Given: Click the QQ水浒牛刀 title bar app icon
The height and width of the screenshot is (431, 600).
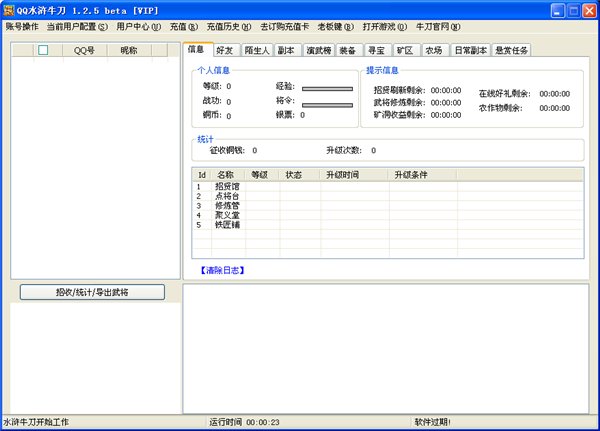Looking at the screenshot, I should (x=9, y=9).
